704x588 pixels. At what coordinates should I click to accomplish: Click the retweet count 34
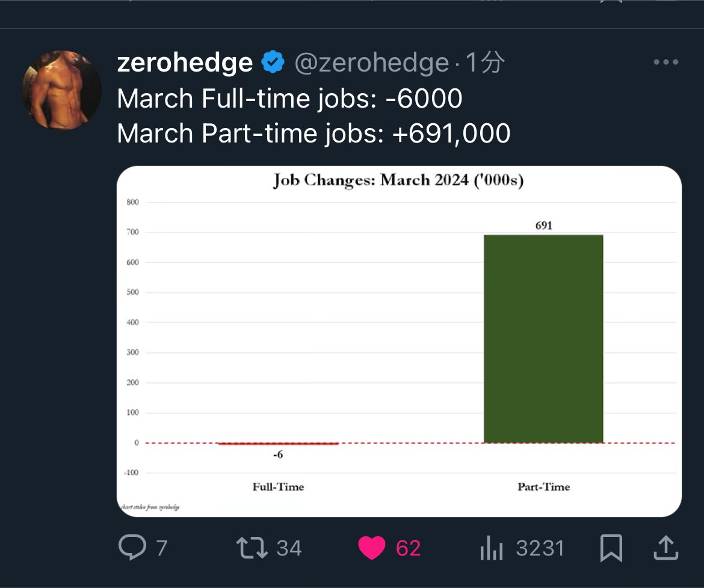289,548
